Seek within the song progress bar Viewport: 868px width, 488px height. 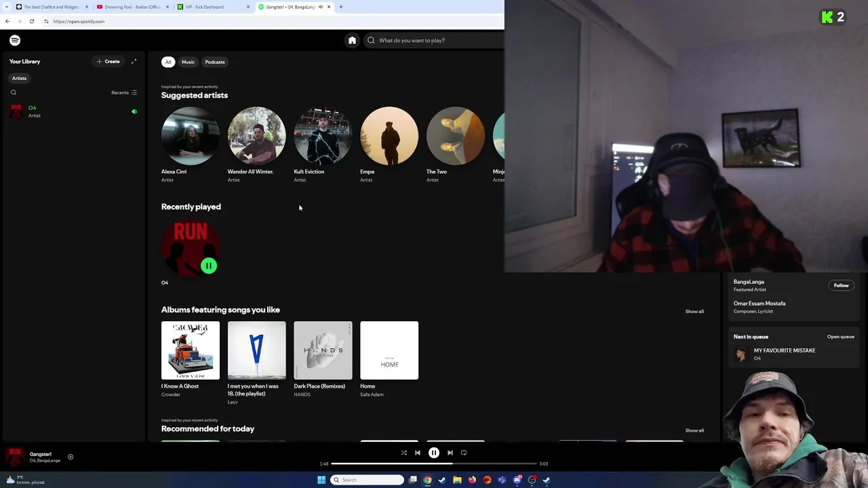click(434, 464)
